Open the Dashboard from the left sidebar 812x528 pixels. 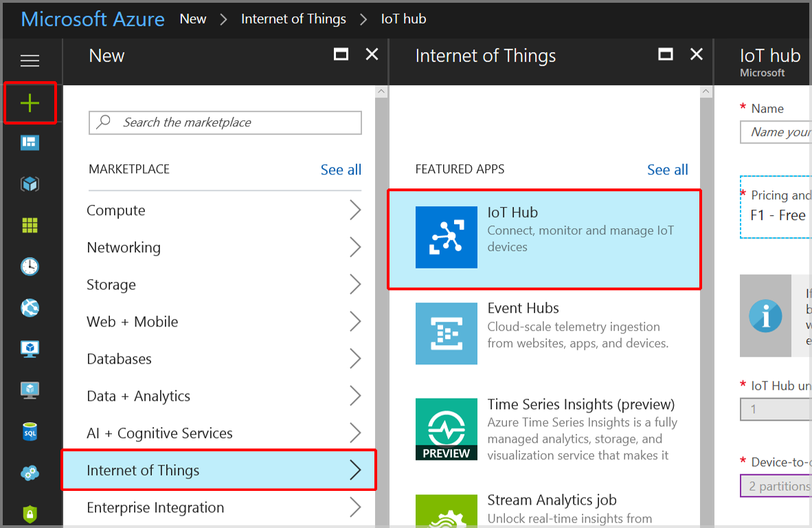[30, 142]
